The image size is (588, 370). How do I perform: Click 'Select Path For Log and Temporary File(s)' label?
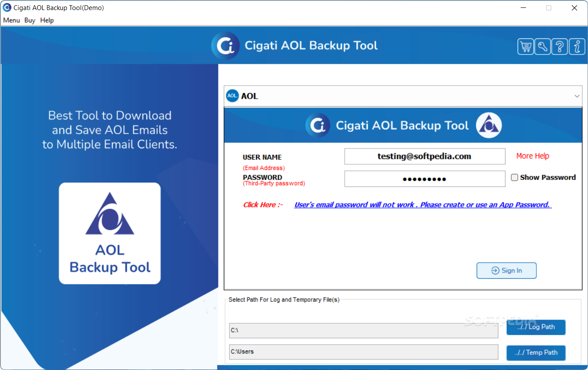coord(284,300)
